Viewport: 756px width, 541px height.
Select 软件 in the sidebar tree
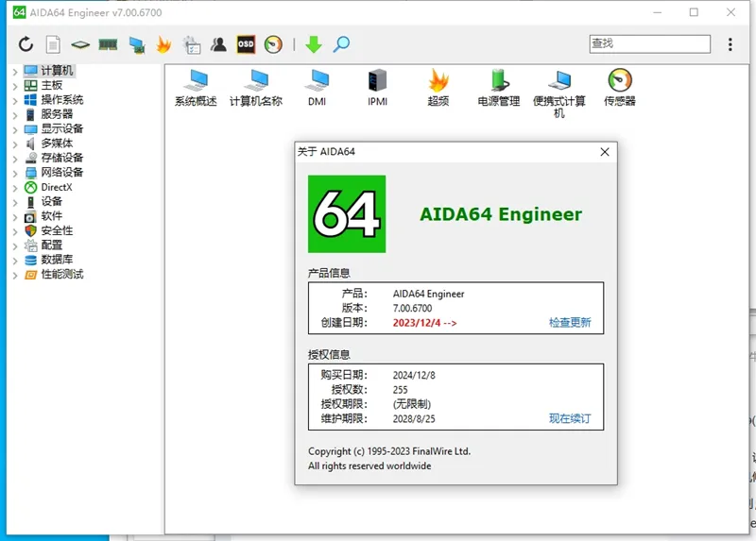pyautogui.click(x=52, y=216)
